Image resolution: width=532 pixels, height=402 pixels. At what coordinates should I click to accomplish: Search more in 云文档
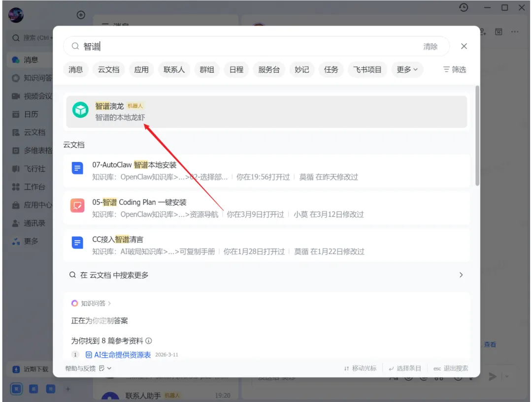pos(266,275)
